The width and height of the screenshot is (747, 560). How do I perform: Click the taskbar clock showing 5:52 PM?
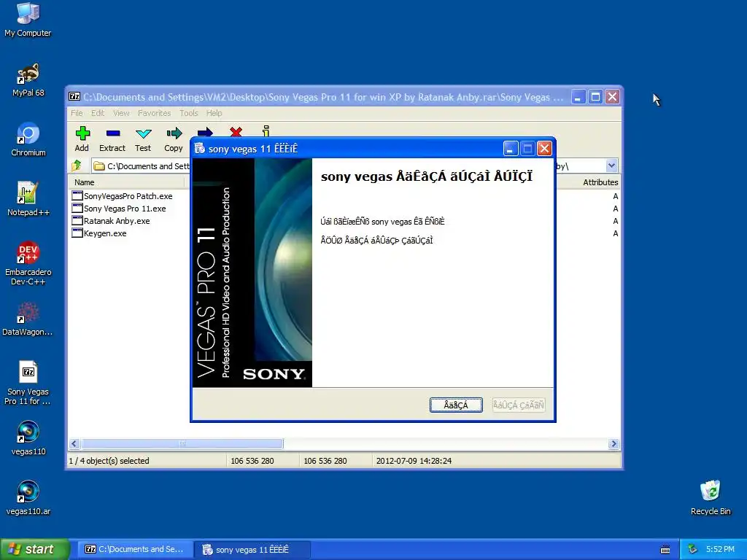click(720, 549)
